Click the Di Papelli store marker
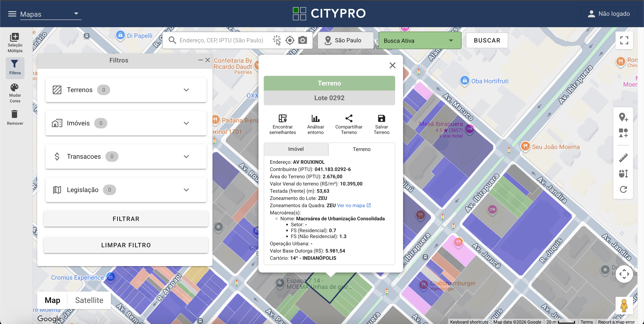The height and width of the screenshot is (324, 644). 120,35
